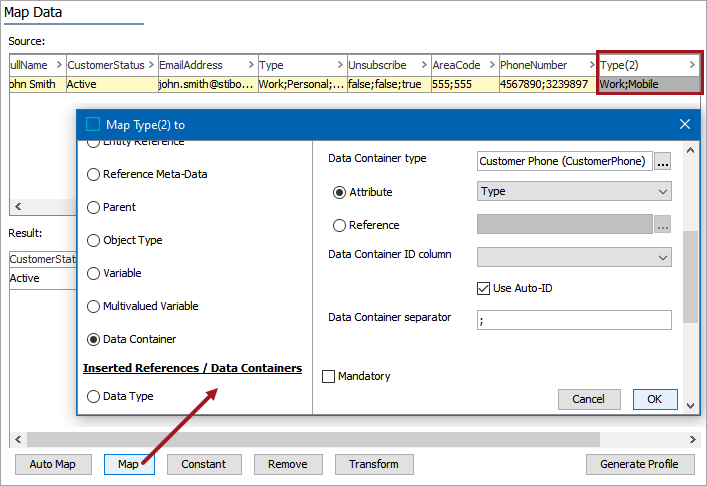
Task: Select the Object Type radio option
Action: [x=93, y=240]
